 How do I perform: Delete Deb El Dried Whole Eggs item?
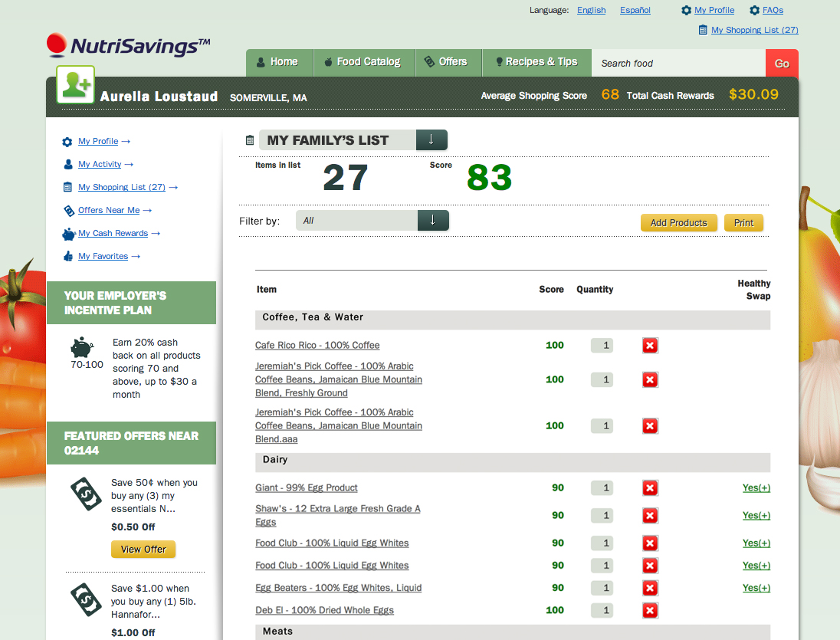coord(650,611)
